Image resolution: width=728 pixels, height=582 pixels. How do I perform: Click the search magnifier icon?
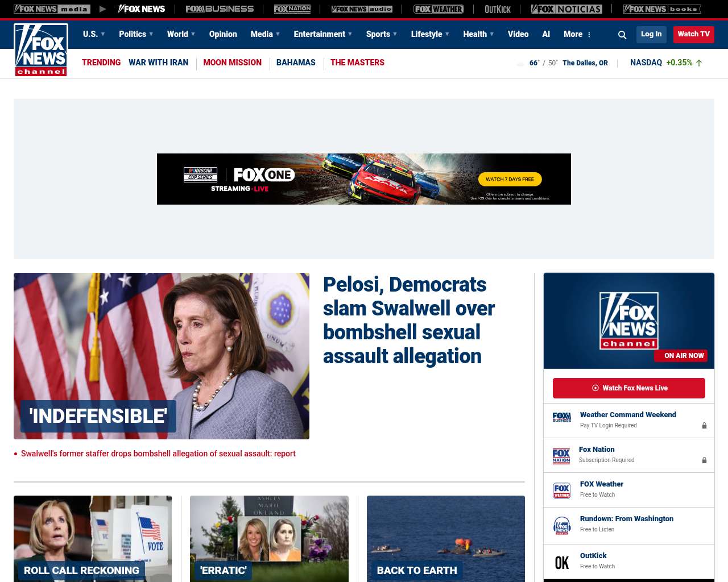pos(622,35)
